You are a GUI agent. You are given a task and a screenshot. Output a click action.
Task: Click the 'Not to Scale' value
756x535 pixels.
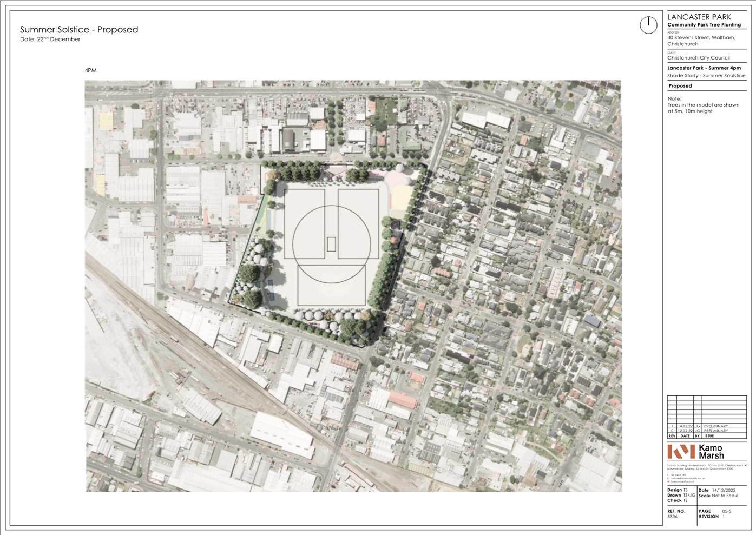coord(725,496)
